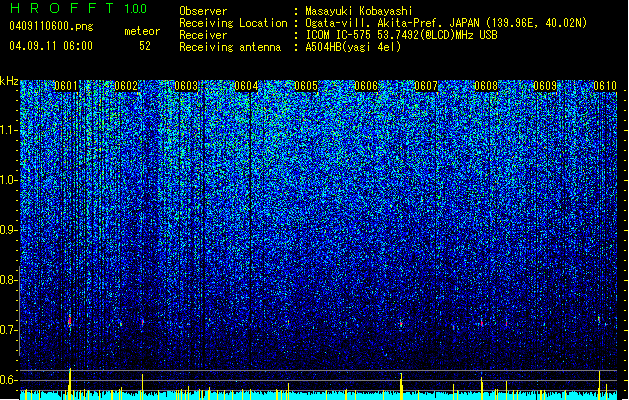
Task: Click the 1.1 kHz axis label
Action: pos(9,130)
